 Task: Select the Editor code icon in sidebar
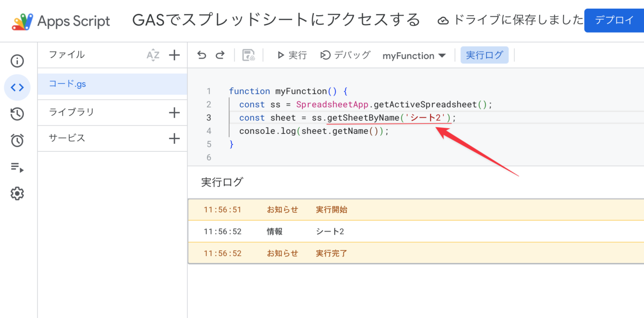point(17,87)
